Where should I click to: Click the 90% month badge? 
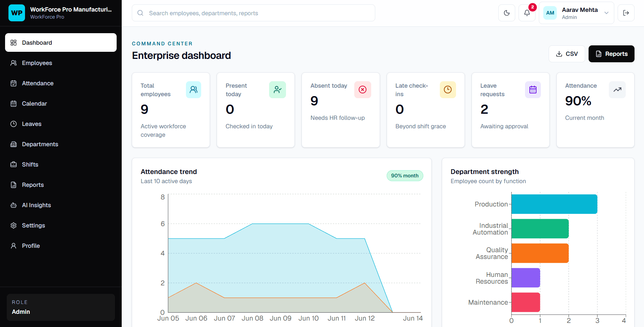coord(405,176)
